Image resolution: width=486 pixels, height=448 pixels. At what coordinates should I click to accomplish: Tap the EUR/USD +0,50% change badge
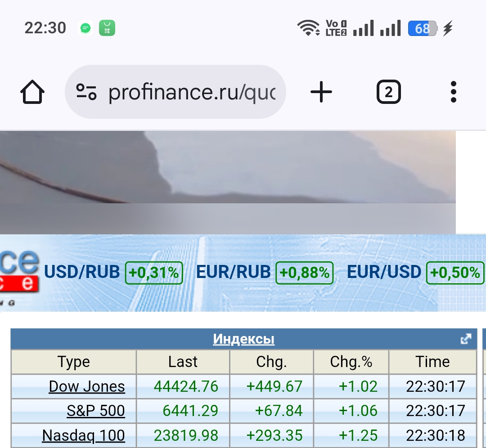[x=455, y=273]
